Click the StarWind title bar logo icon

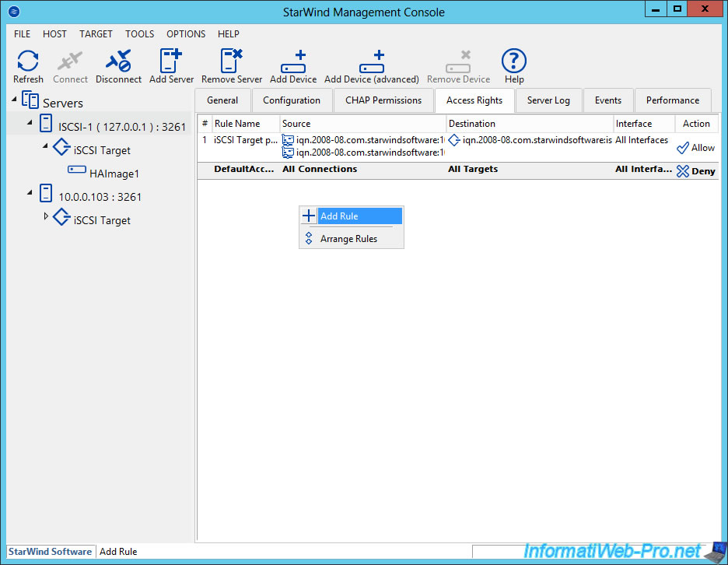coord(14,11)
